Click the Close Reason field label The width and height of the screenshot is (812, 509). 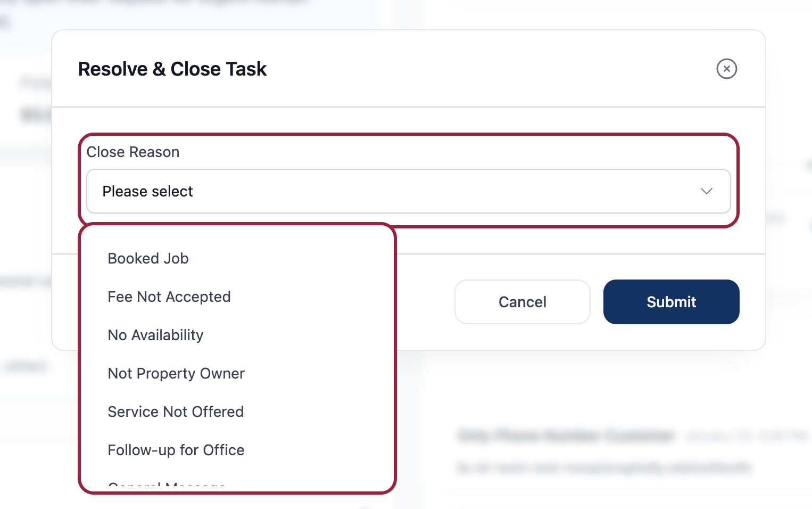pos(132,152)
